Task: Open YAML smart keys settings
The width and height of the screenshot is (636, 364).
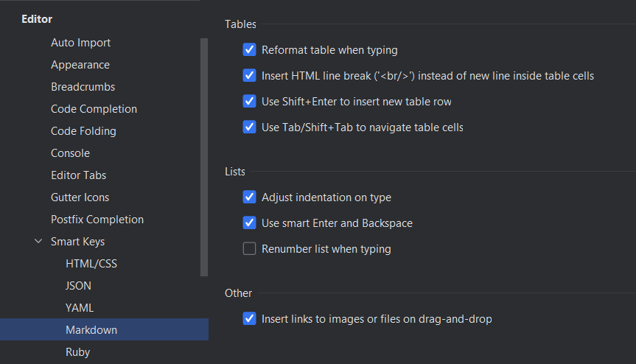Action: 79,308
